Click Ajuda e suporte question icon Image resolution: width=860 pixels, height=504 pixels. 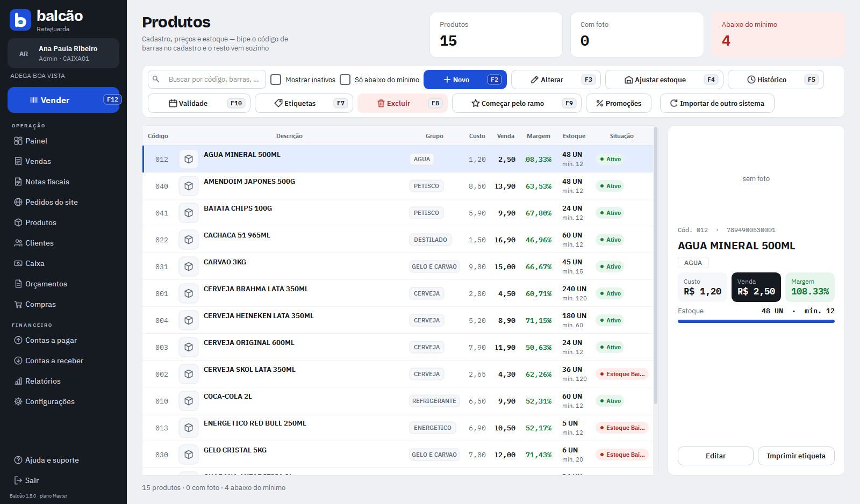click(18, 460)
